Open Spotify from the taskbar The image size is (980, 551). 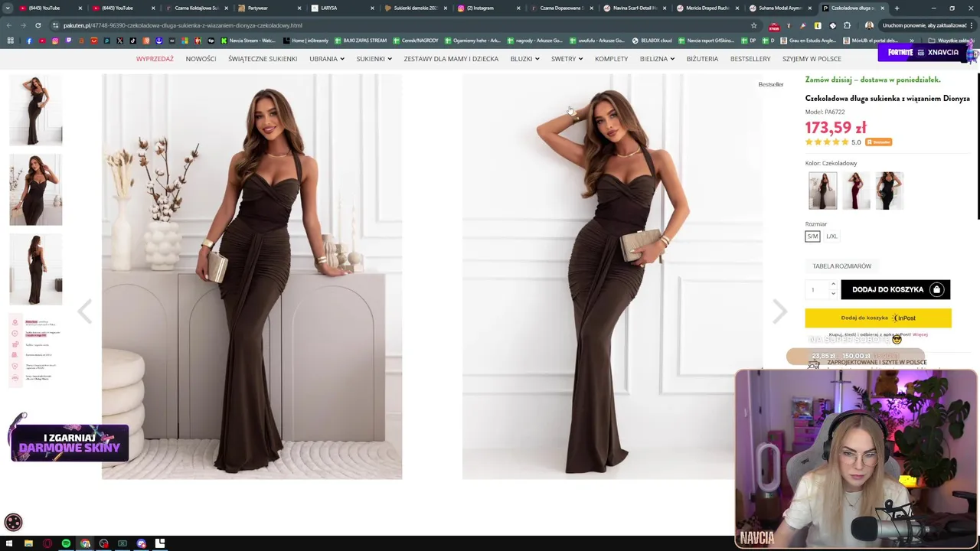pos(66,543)
